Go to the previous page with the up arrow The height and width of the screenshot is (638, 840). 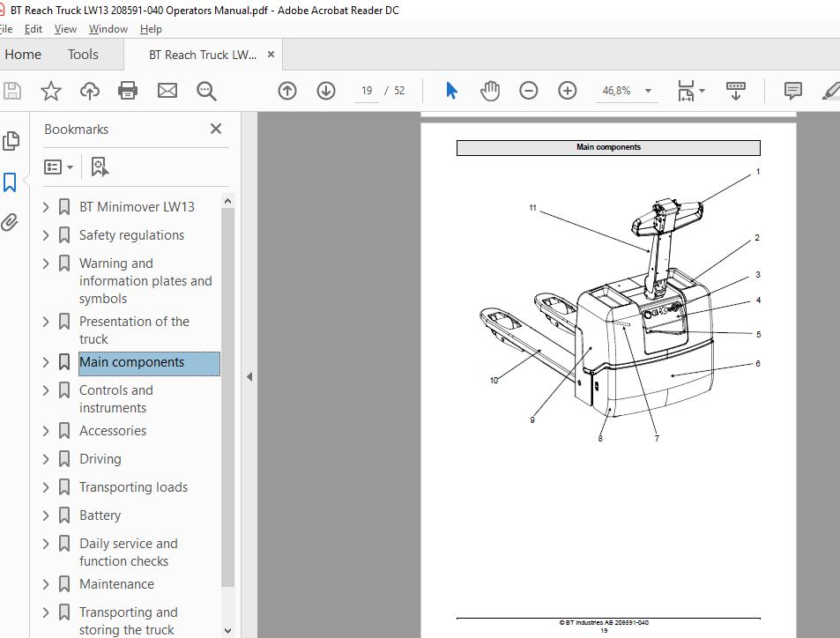tap(287, 91)
